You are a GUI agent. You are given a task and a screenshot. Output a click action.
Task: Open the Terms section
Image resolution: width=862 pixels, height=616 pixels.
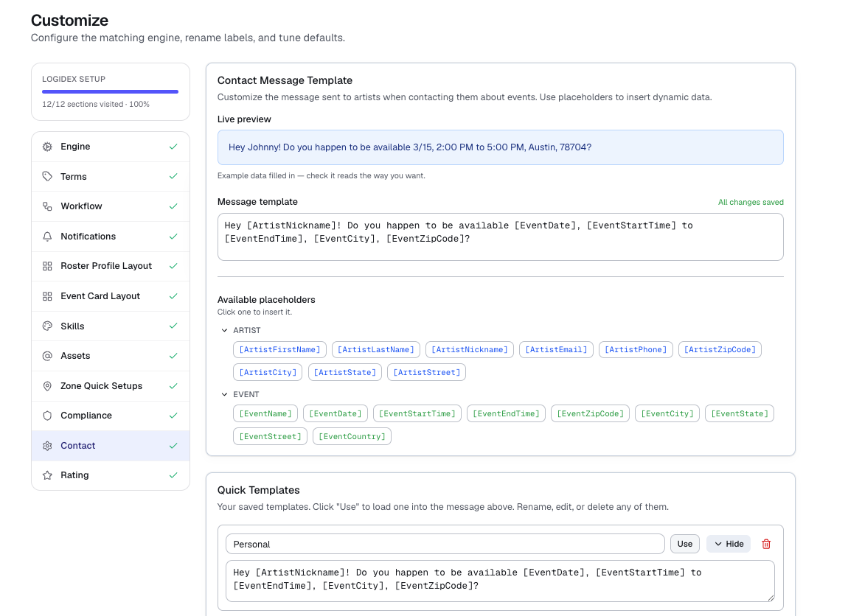111,176
